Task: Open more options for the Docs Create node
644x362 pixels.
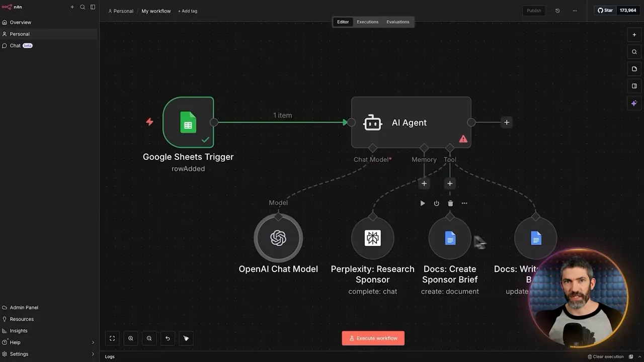Action: point(464,203)
